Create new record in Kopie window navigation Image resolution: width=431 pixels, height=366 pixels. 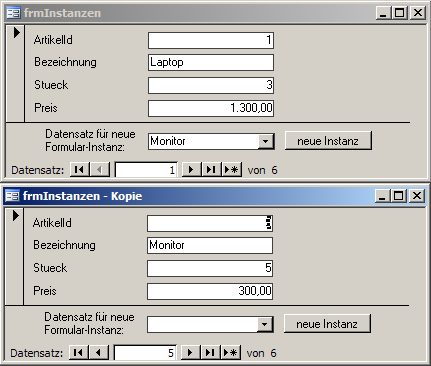coord(230,353)
